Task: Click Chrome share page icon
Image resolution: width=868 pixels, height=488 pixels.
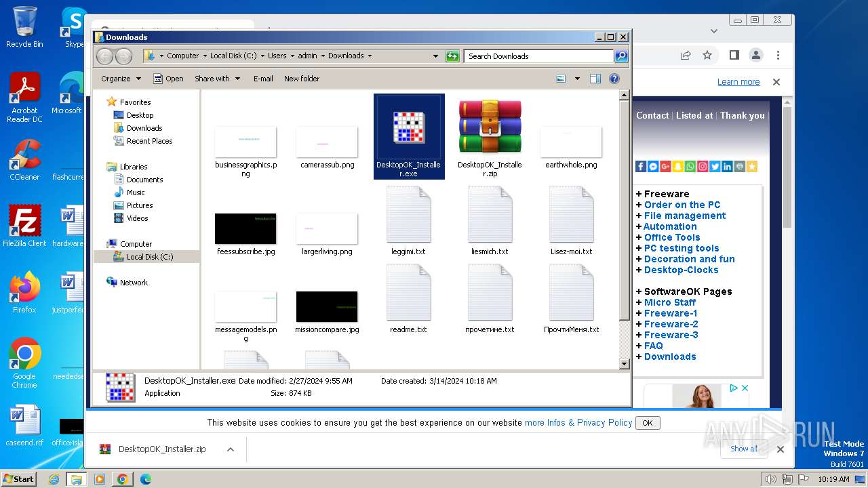Action: click(686, 56)
